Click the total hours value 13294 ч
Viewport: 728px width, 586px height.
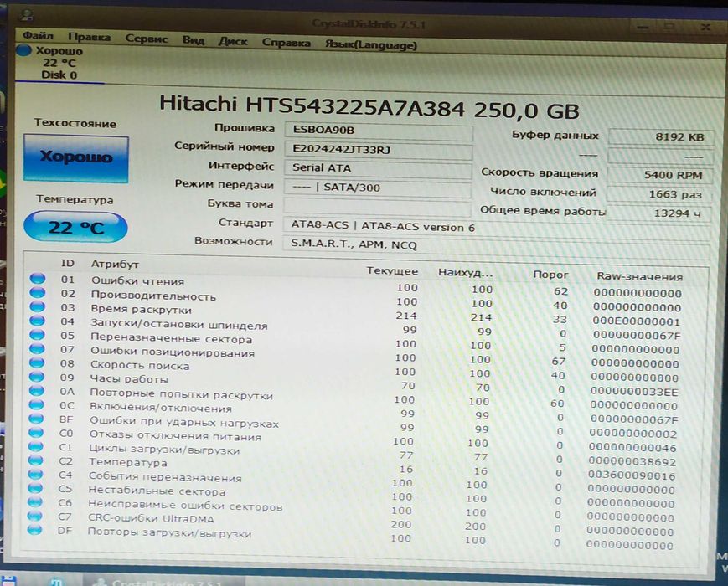pos(658,213)
